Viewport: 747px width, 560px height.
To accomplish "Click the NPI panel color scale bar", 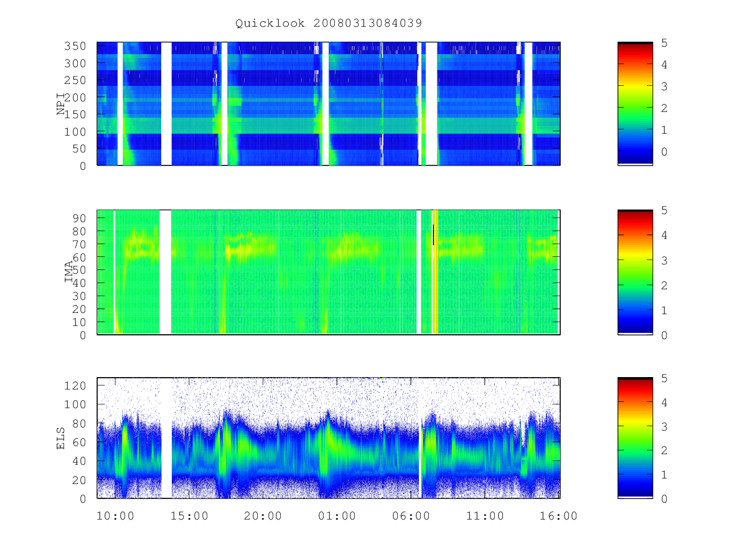I will 635,103.
